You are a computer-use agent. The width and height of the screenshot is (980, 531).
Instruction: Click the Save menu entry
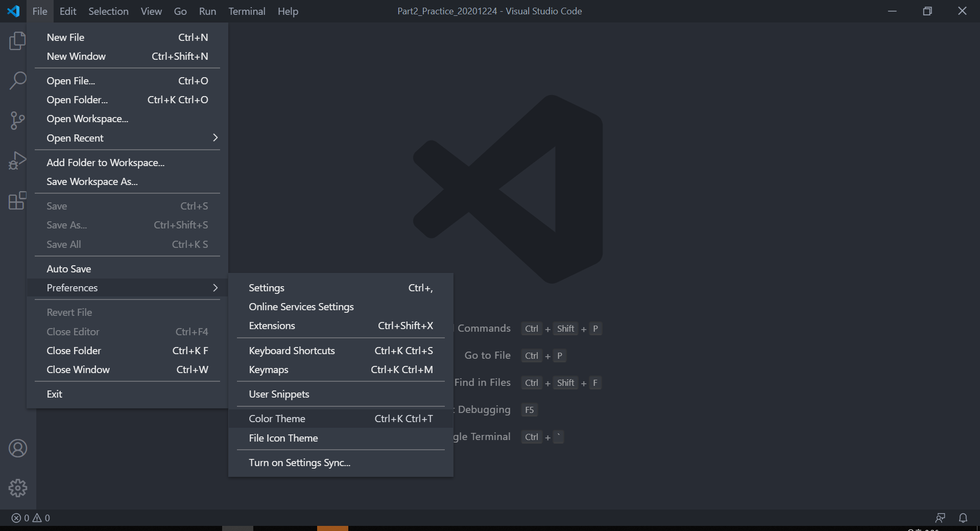[127, 206]
